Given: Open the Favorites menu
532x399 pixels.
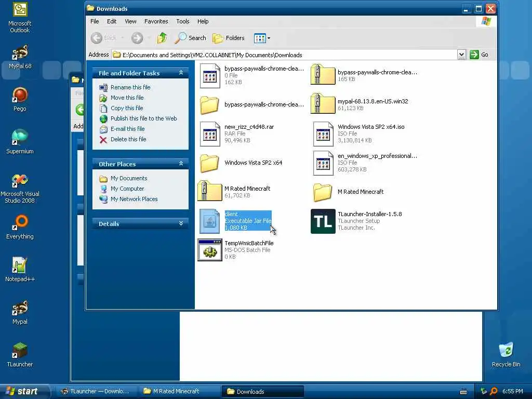Looking at the screenshot, I should click(x=156, y=21).
